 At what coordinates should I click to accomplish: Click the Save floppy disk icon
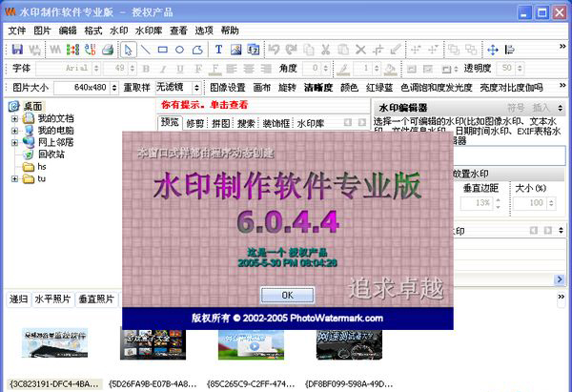[x=17, y=50]
